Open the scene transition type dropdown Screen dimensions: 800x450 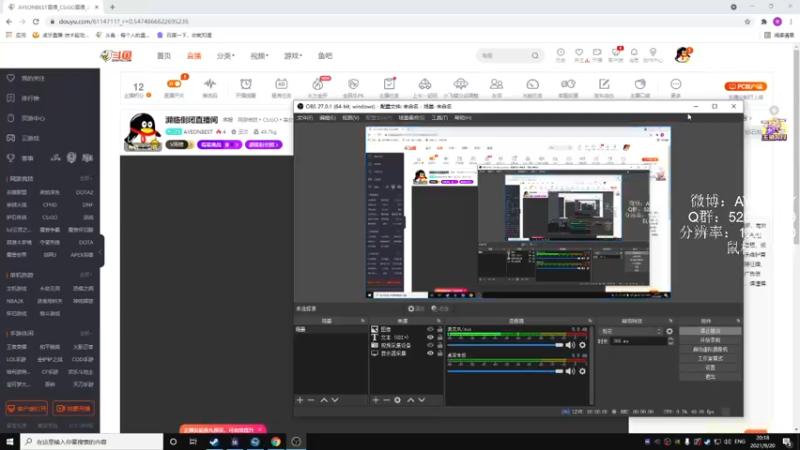pos(631,331)
